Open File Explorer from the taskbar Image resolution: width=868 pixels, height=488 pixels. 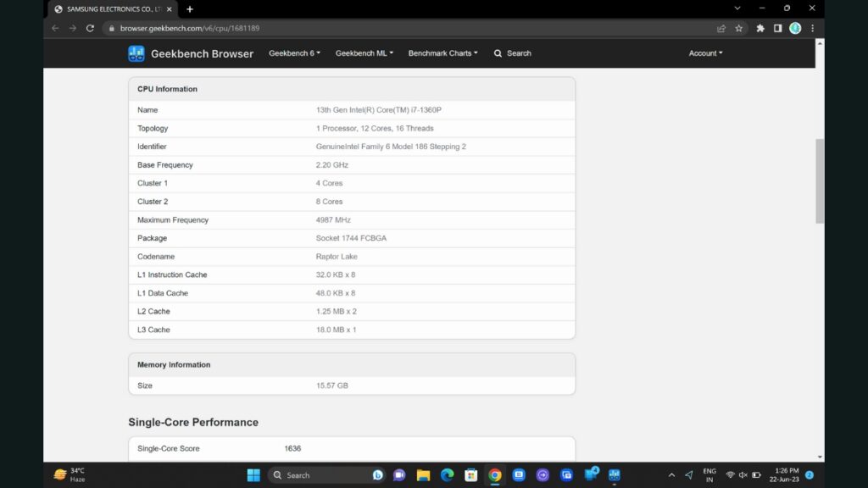coord(424,474)
